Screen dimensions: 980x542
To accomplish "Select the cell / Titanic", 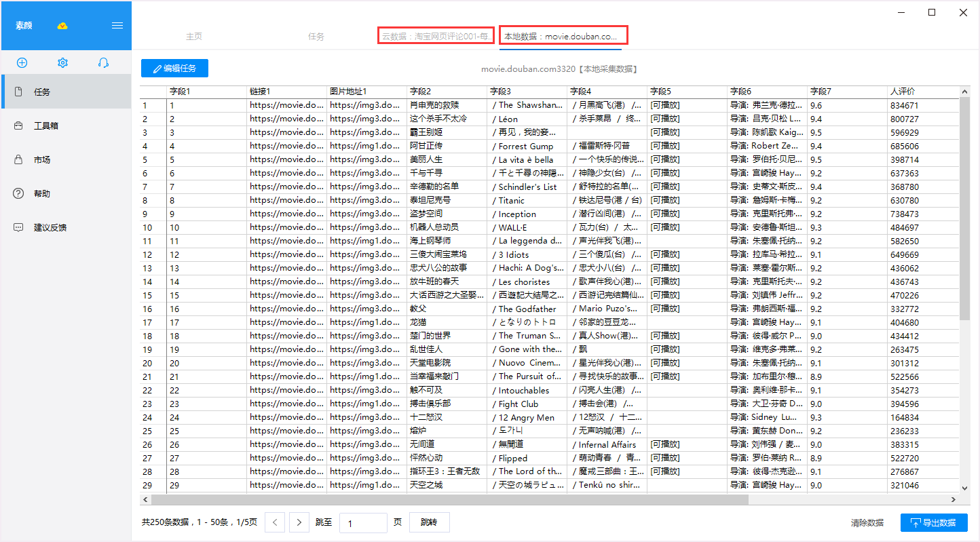I will point(527,200).
